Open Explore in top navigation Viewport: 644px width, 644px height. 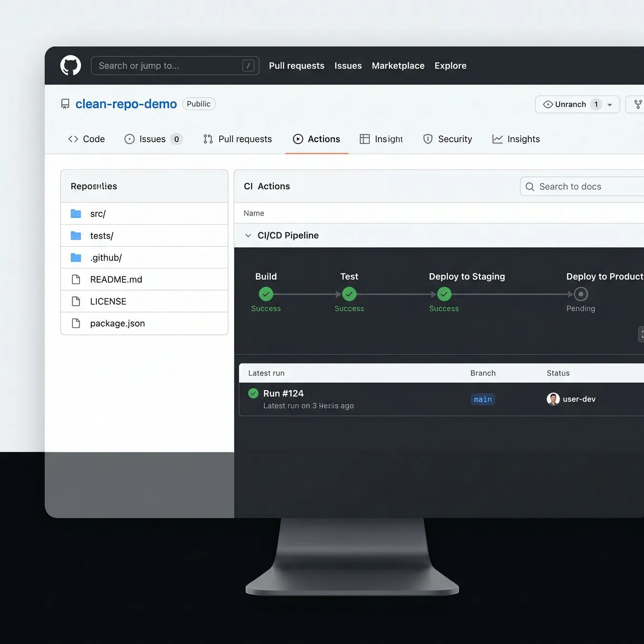450,65
